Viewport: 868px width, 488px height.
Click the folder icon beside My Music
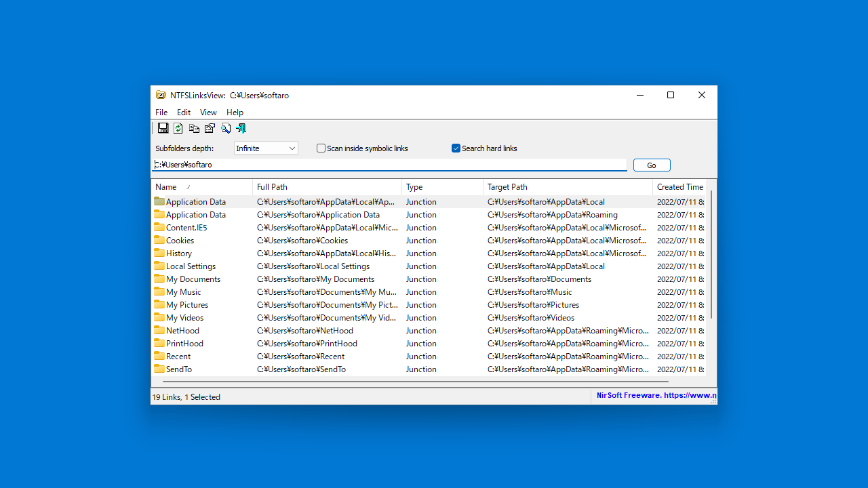(x=159, y=291)
